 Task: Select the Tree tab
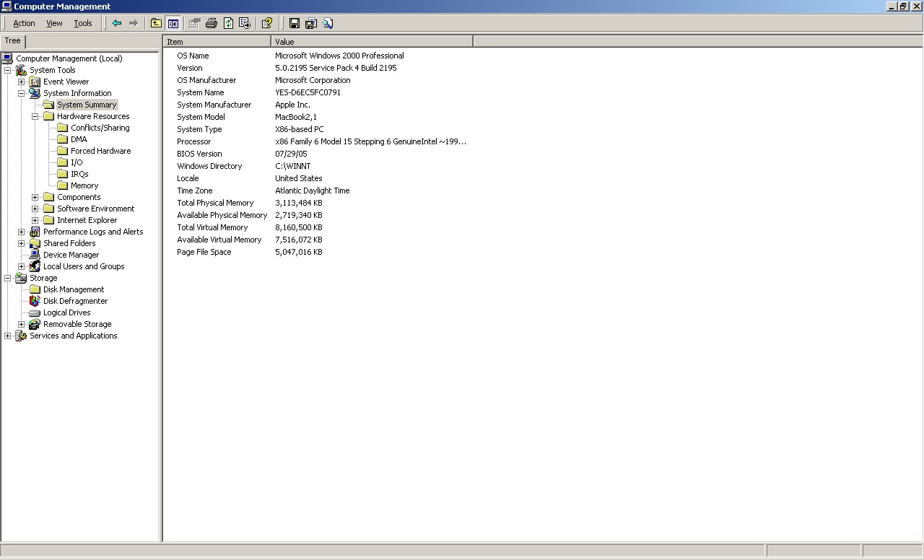(x=13, y=41)
